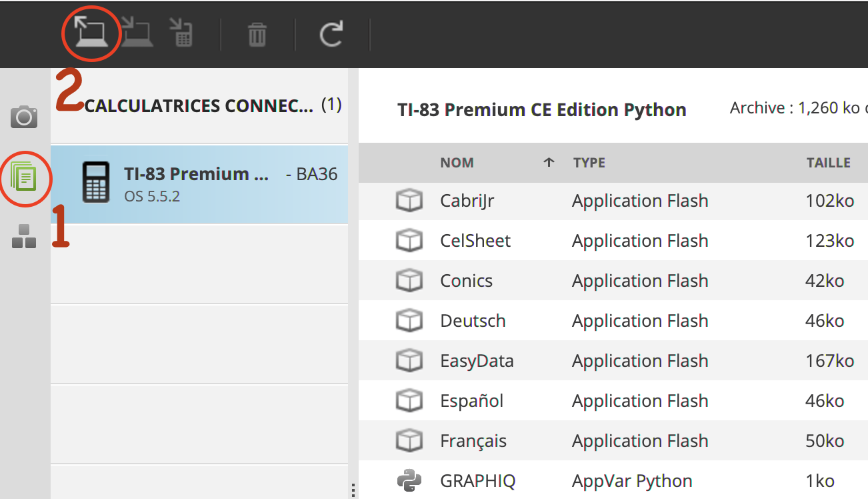
Task: Click the 1ko size of GRAPHIQ
Action: (819, 481)
